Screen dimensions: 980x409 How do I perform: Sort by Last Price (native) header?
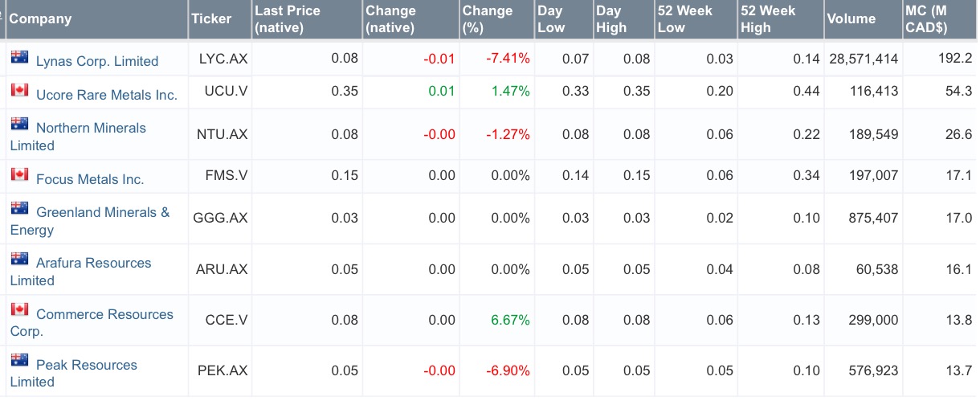[287, 18]
